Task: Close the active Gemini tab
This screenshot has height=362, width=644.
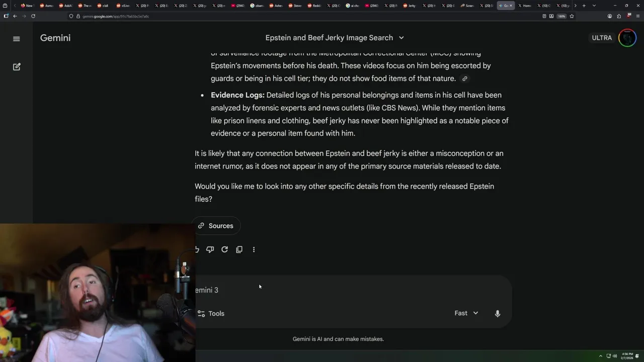Action: tap(511, 6)
